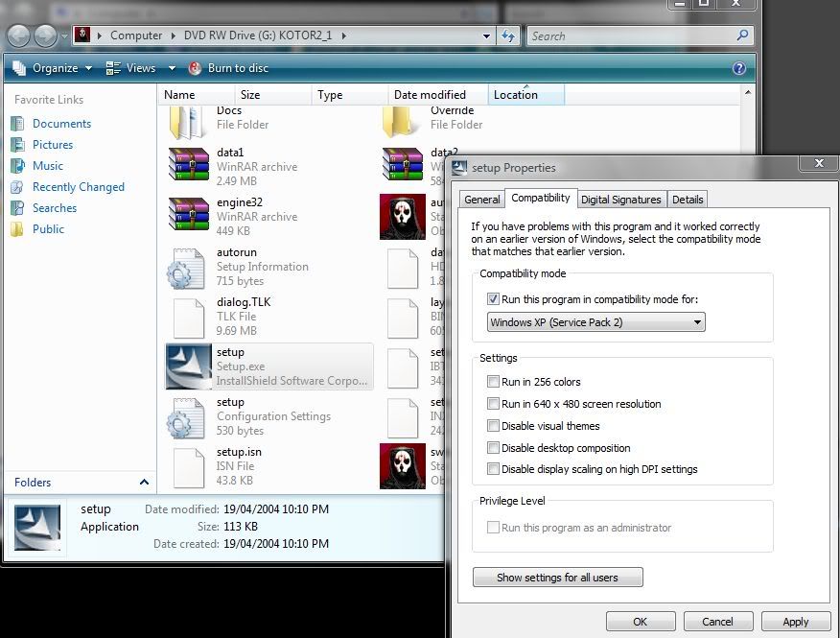The height and width of the screenshot is (638, 840).
Task: Click the setup thumbnail in details pane
Action: tap(37, 527)
